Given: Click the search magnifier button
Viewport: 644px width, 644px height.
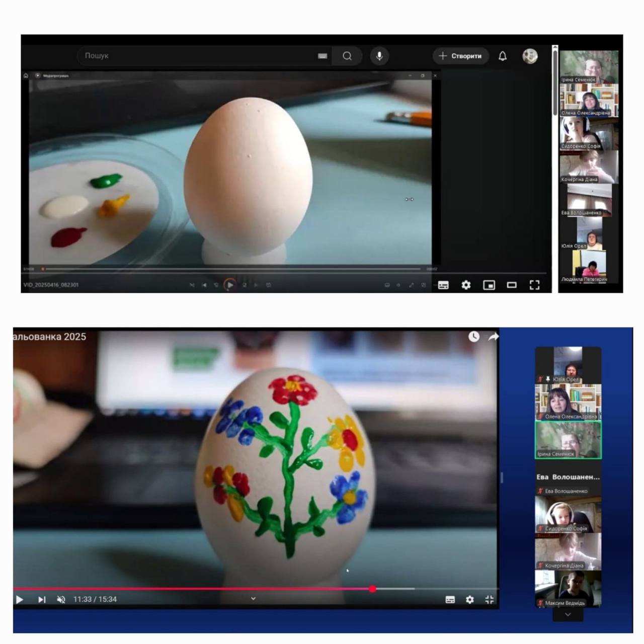Looking at the screenshot, I should coord(347,56).
